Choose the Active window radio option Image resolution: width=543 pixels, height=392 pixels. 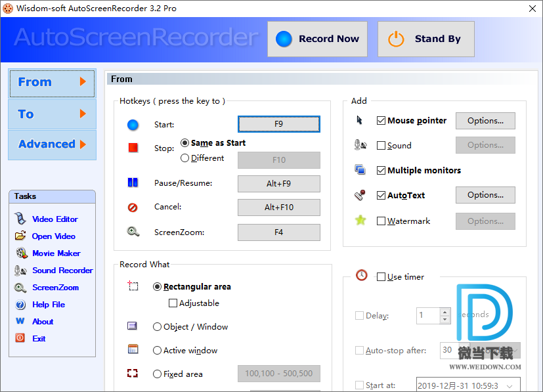pos(157,350)
